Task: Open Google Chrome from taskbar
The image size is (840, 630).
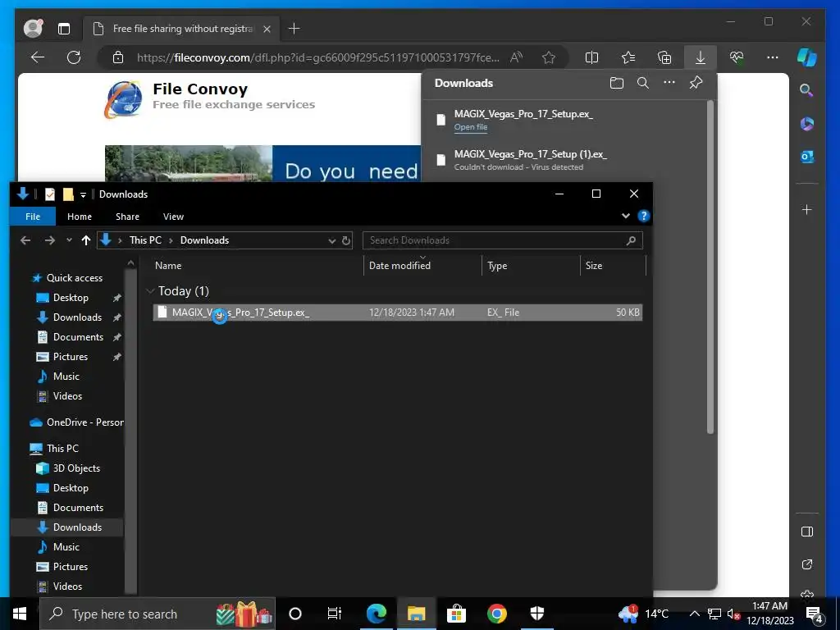Action: click(496, 614)
